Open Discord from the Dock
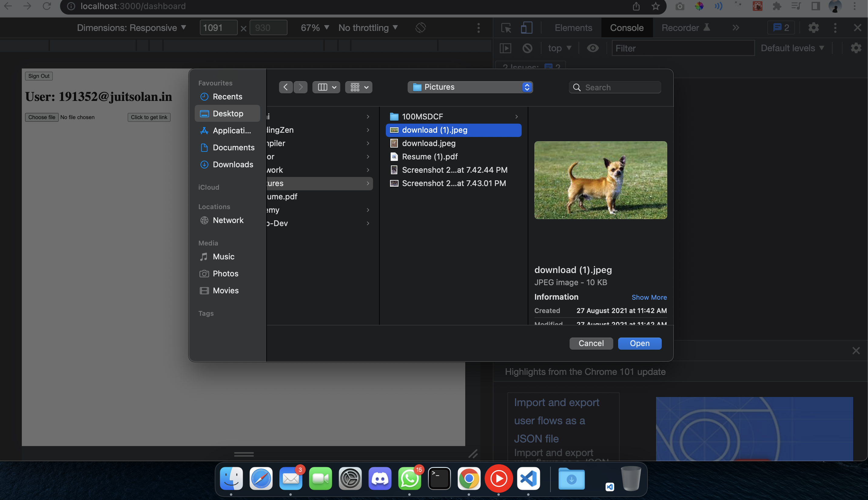Viewport: 868px width, 500px height. 380,478
